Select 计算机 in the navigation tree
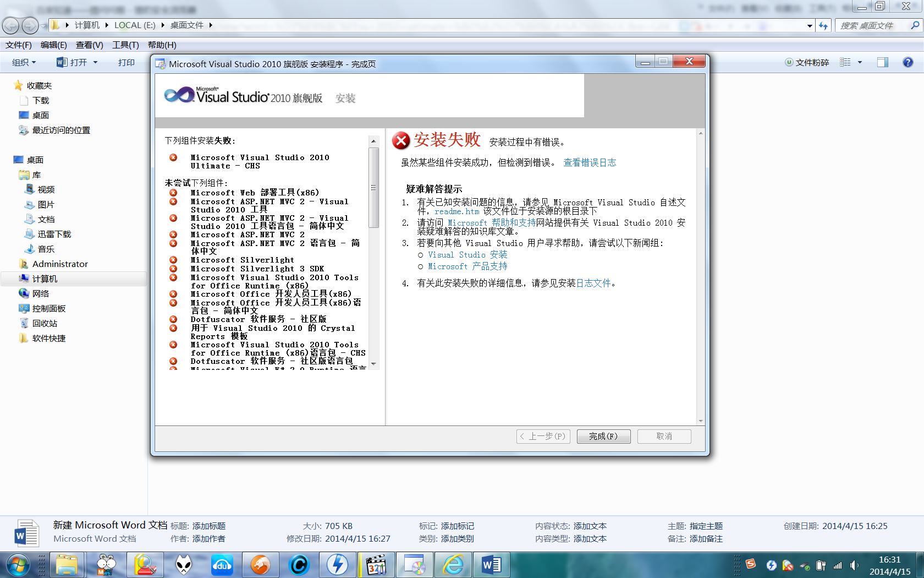This screenshot has width=924, height=578. (45, 279)
